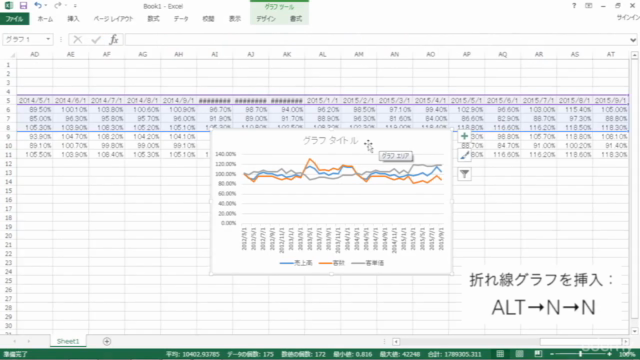This screenshot has height=360, width=640.
Task: Select the 売上高 legend entry
Action: coord(296,263)
